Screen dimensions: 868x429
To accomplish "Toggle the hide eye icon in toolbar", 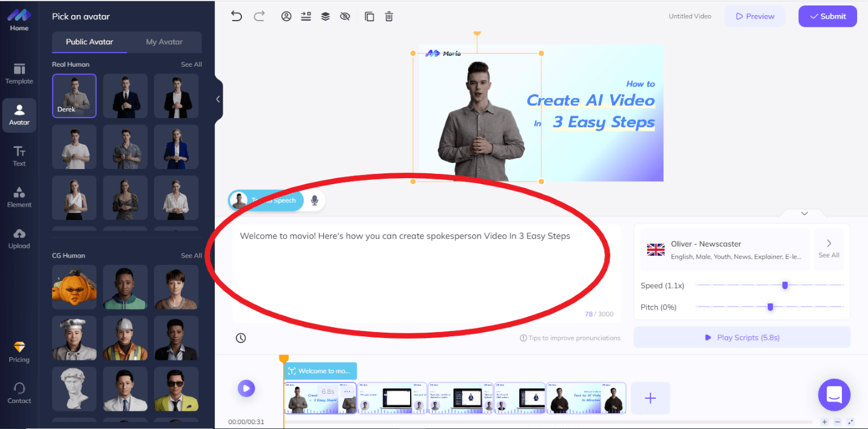I will point(345,16).
